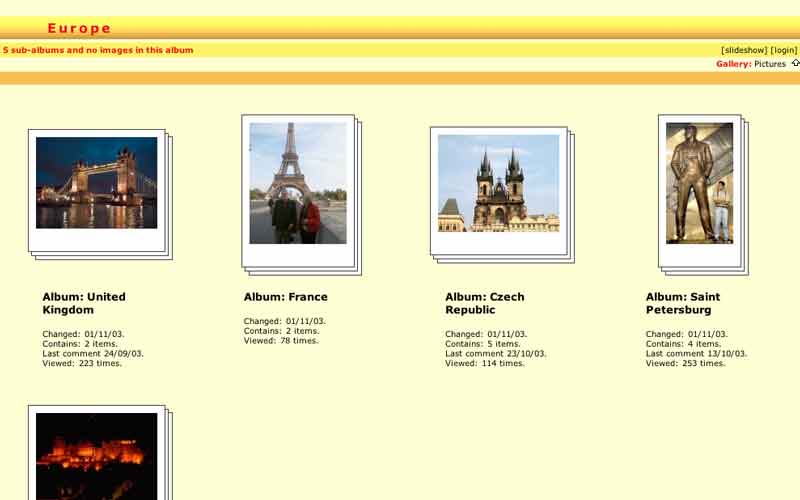The image size is (800, 500).
Task: Click 'Last comment 24/09/03.' under United Kingdom
Action: [93, 354]
